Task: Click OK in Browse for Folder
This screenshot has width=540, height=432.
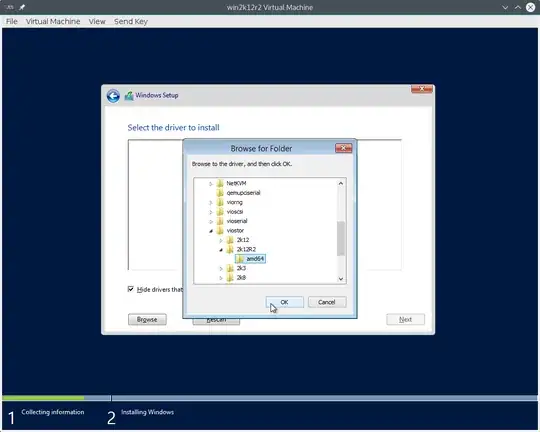Action: (284, 302)
